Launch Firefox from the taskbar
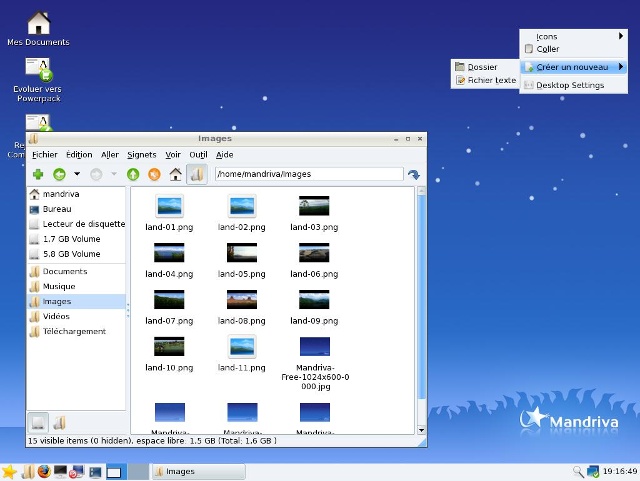Image resolution: width=640 pixels, height=481 pixels. pyautogui.click(x=44, y=471)
